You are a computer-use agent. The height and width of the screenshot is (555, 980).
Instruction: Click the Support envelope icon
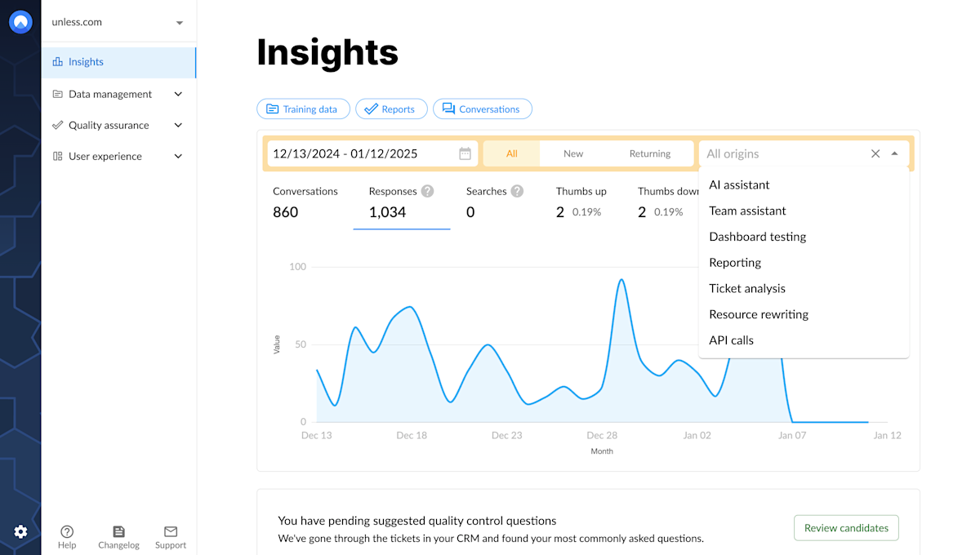170,530
